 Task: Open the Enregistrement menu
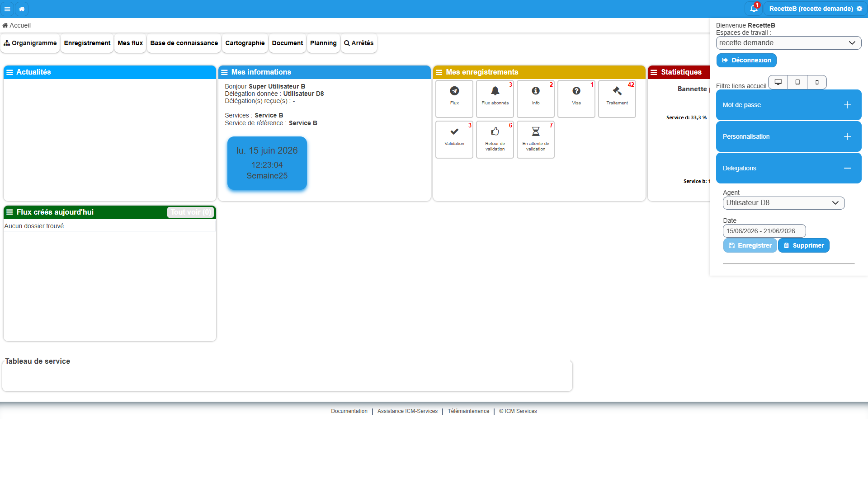click(87, 43)
